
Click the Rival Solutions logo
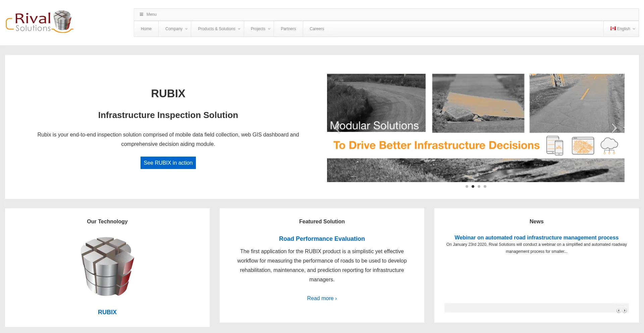pyautogui.click(x=40, y=22)
